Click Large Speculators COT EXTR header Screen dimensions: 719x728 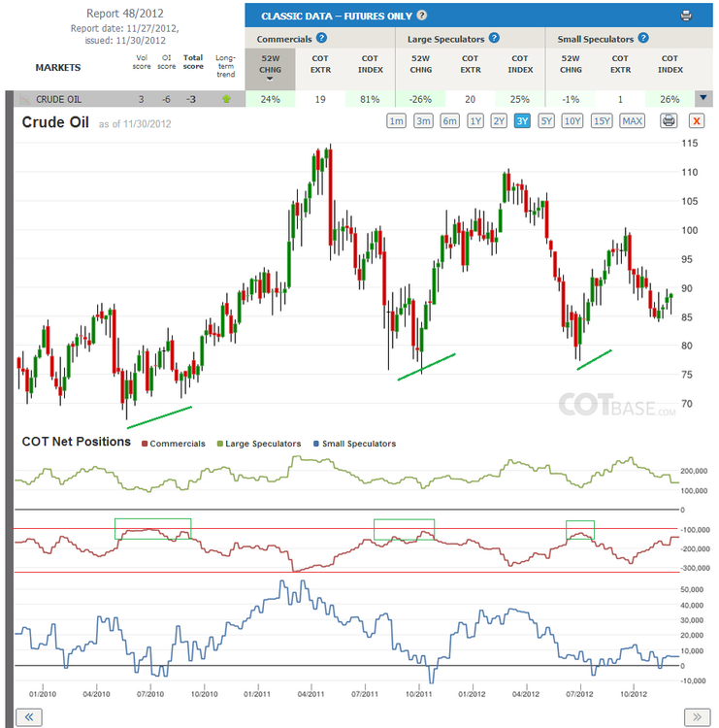[471, 64]
